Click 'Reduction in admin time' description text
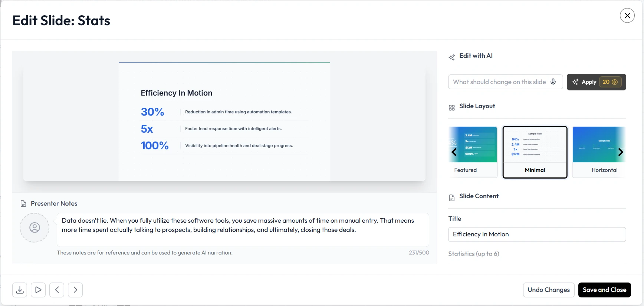The image size is (644, 306). coord(239,112)
